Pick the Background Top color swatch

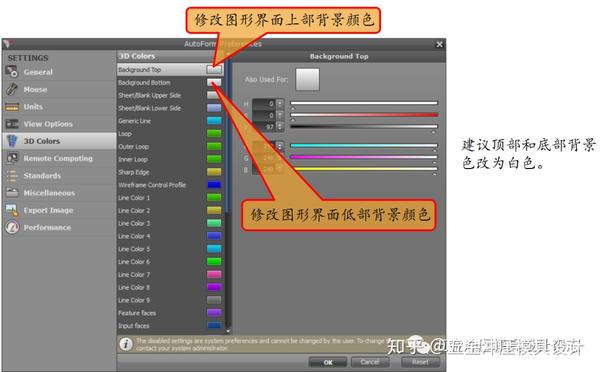pyautogui.click(x=214, y=69)
